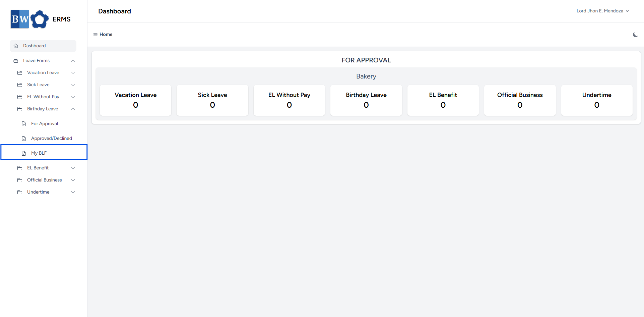Screen dimensions: 644x317
Task: Click the Undertime folder icon
Action: coord(20,192)
